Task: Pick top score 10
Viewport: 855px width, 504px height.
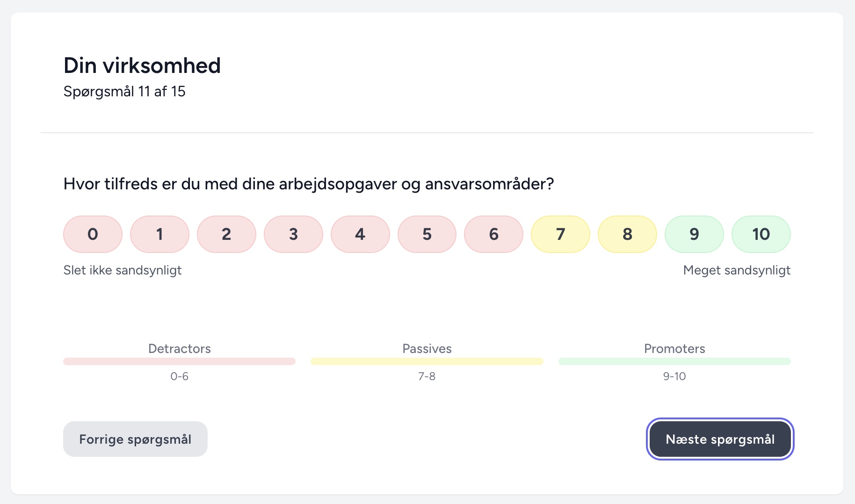Action: tap(761, 234)
